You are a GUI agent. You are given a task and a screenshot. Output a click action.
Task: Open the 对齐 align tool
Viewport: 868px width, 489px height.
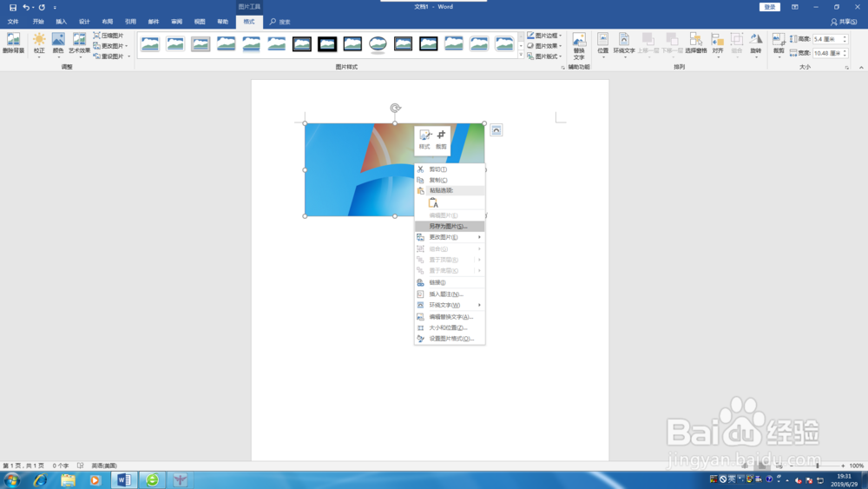[x=718, y=43]
